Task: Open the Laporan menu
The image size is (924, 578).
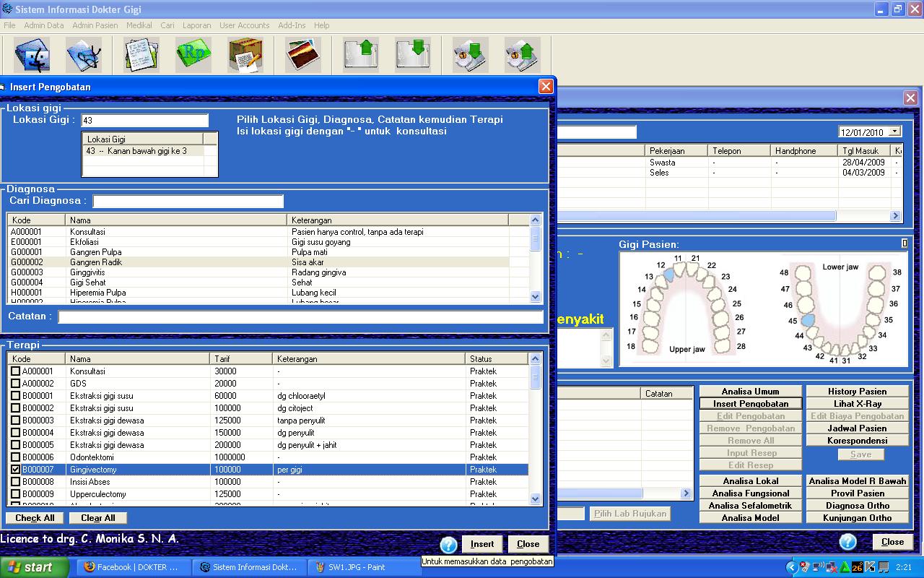Action: tap(197, 25)
